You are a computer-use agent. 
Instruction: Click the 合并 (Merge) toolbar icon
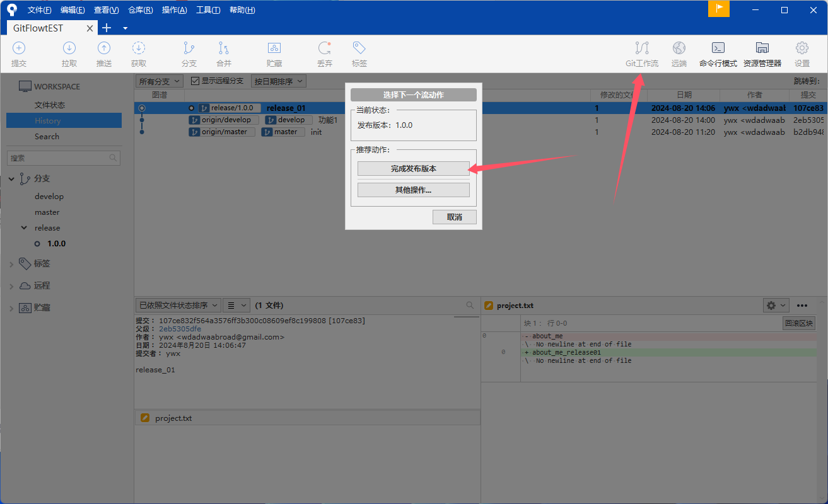(x=224, y=48)
